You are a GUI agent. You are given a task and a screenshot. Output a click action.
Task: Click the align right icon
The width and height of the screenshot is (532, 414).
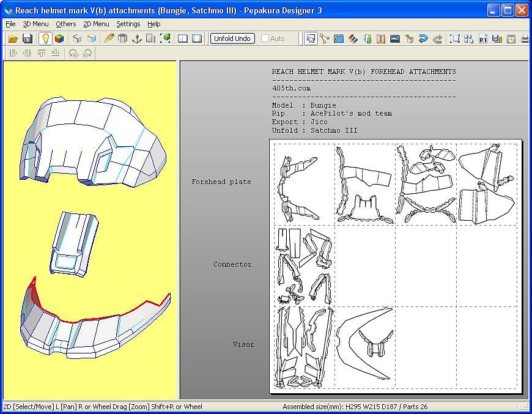click(27, 53)
